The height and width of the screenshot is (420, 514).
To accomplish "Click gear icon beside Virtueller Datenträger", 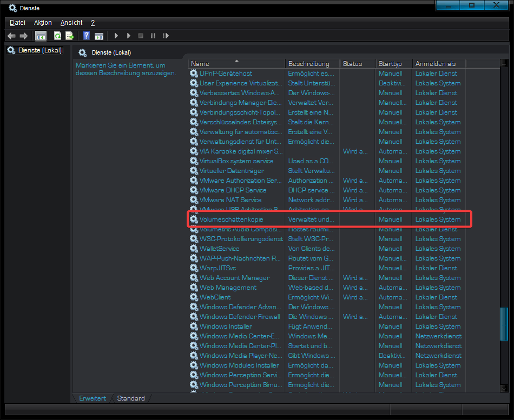I will pos(194,171).
